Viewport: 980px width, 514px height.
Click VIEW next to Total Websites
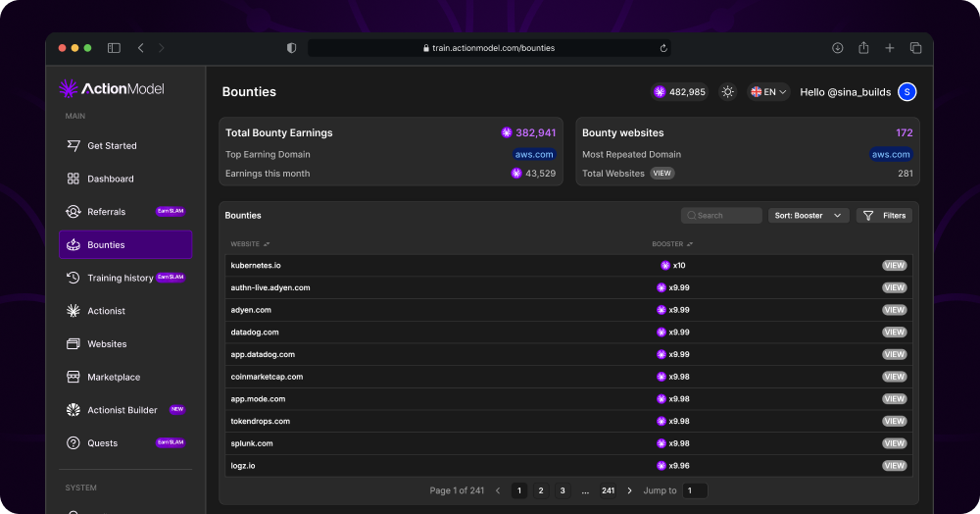coord(661,174)
